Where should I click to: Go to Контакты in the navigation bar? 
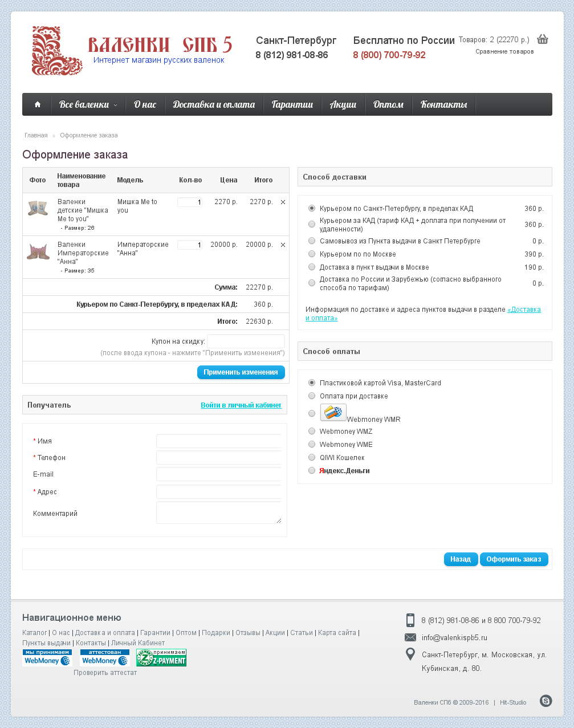pos(443,104)
